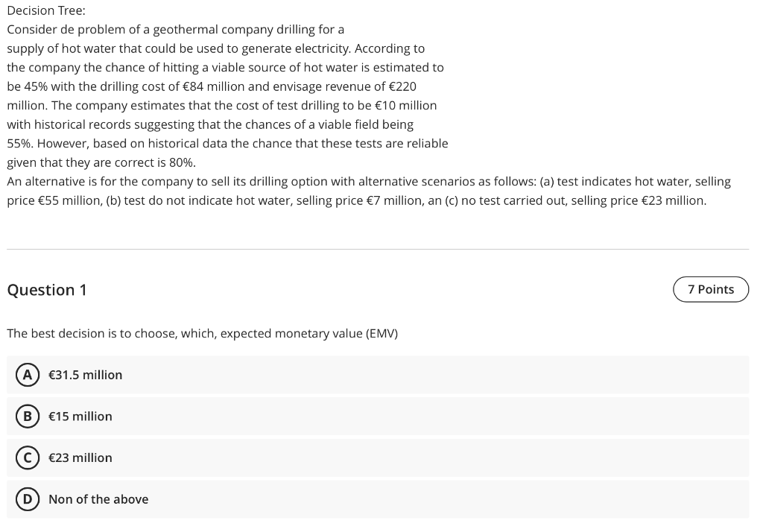Image resolution: width=763 pixels, height=532 pixels.
Task: Click the line starting 'price €55 million'
Action: [356, 200]
